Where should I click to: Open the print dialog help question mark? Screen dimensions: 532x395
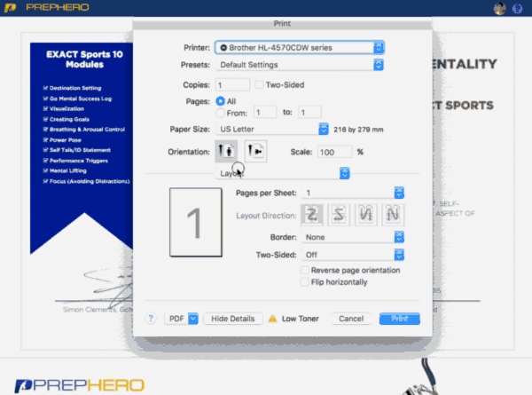pyautogui.click(x=151, y=319)
